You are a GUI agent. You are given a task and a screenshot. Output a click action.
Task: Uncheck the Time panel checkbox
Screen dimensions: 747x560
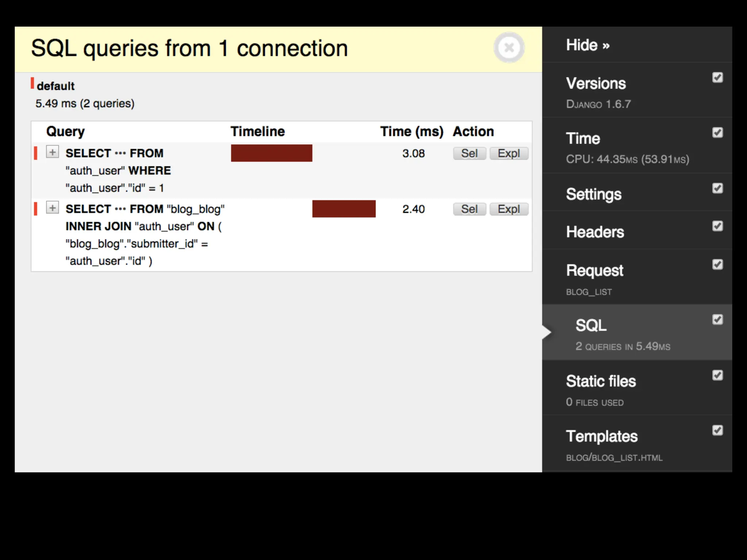pyautogui.click(x=717, y=132)
